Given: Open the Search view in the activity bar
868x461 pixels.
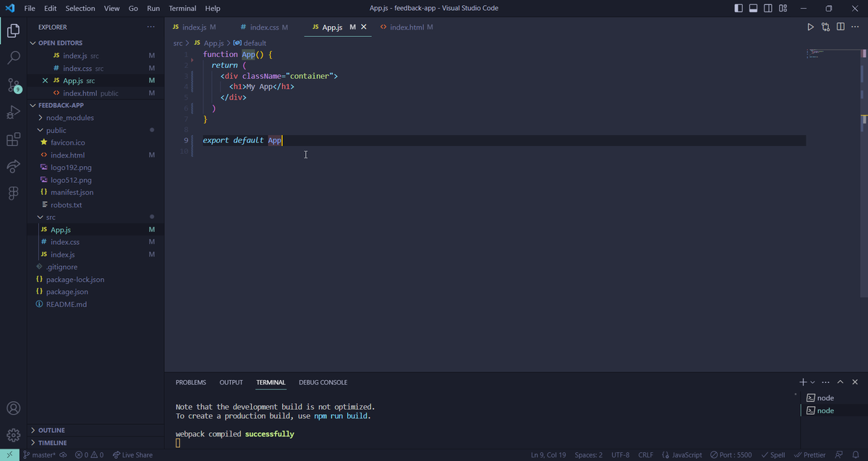Looking at the screenshot, I should tap(13, 57).
